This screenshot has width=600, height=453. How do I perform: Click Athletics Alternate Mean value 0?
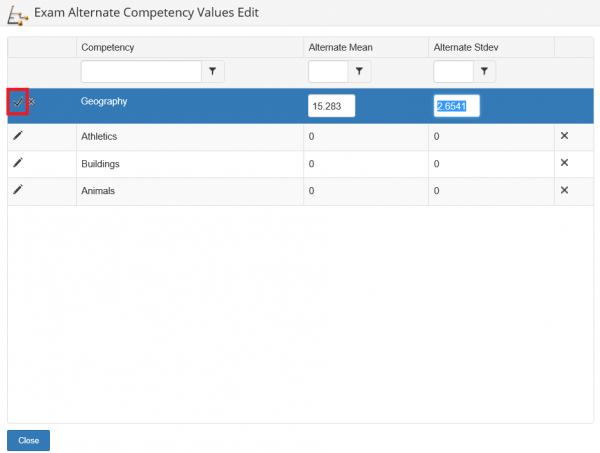click(311, 136)
